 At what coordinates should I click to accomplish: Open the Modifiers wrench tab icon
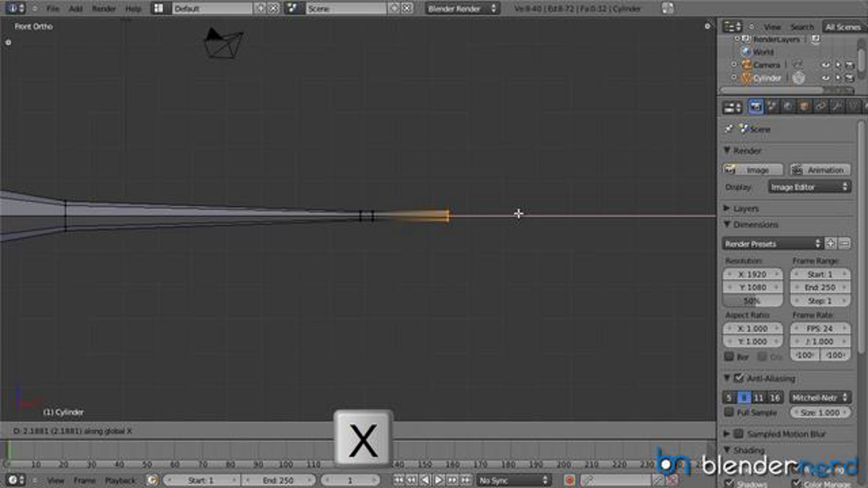837,107
